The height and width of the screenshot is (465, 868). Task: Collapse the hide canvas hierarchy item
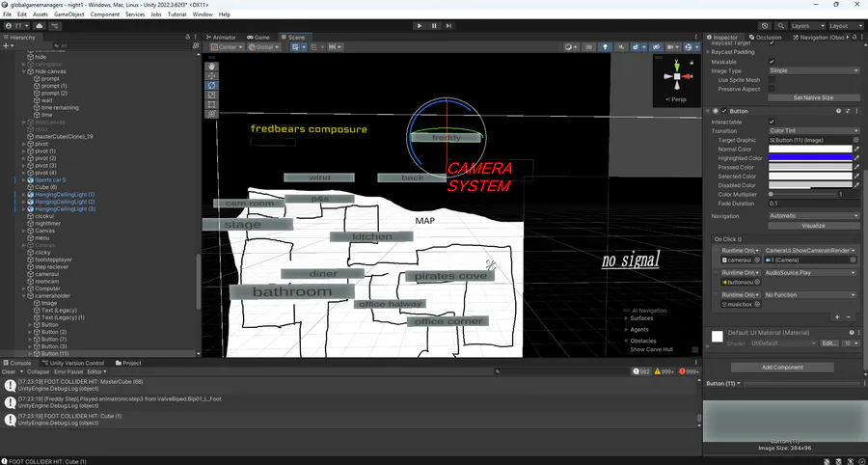24,71
